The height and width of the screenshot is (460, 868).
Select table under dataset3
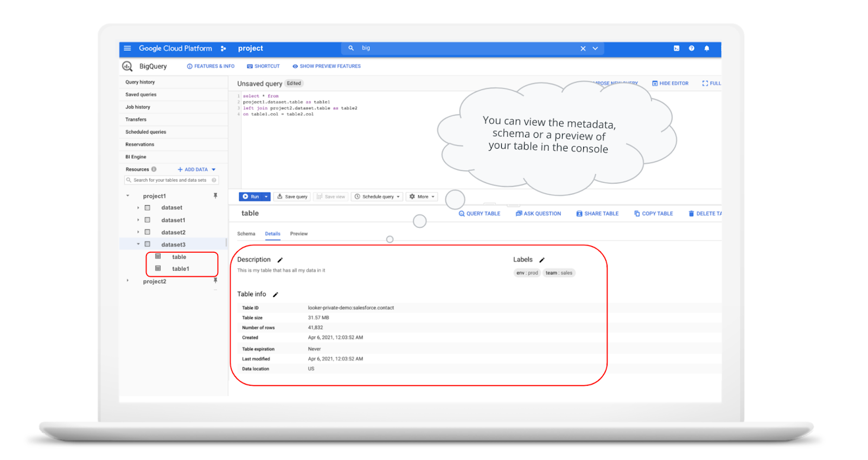pyautogui.click(x=179, y=257)
